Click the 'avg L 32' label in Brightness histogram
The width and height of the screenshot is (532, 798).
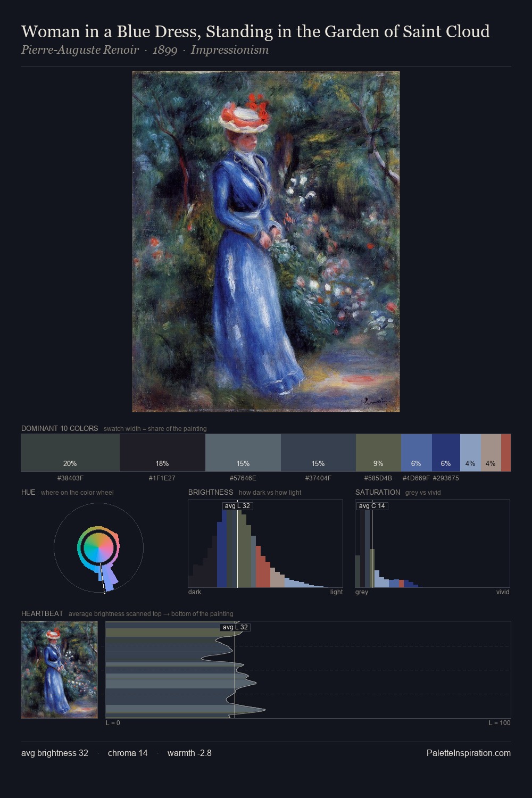pos(237,506)
